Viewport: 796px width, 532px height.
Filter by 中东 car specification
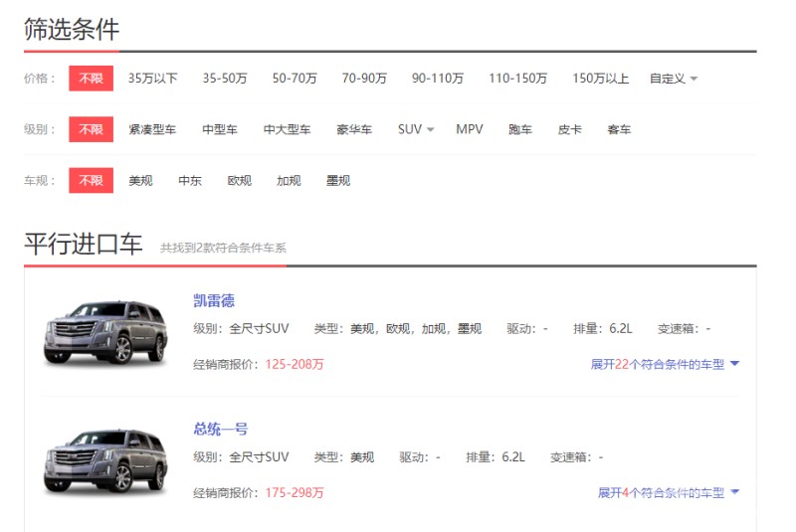pos(190,180)
